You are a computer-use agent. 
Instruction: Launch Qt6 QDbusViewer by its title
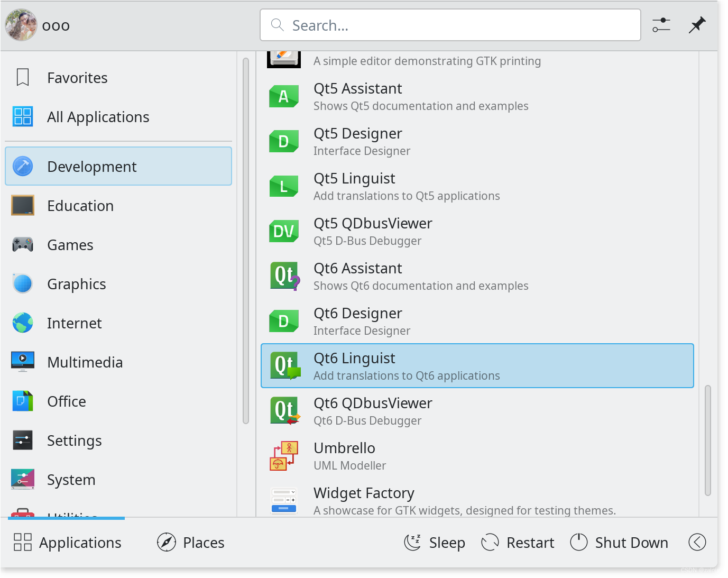[373, 403]
